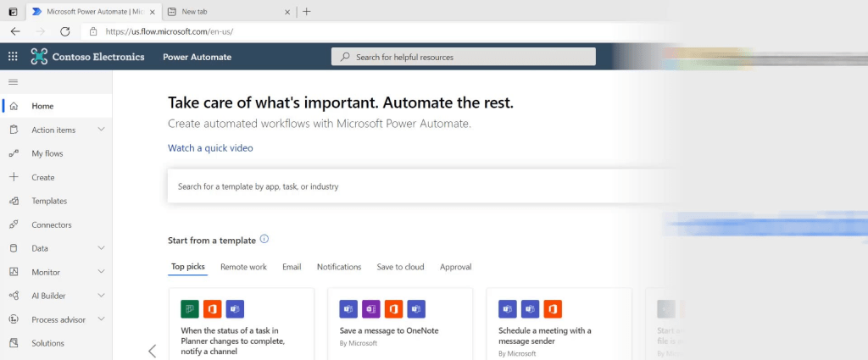Screen dimensions: 868x360
Task: Click the browser refresh button
Action: tap(64, 31)
